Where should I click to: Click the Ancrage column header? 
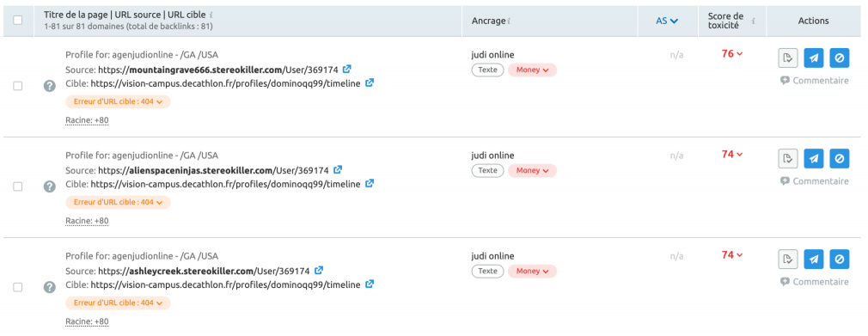click(x=489, y=21)
